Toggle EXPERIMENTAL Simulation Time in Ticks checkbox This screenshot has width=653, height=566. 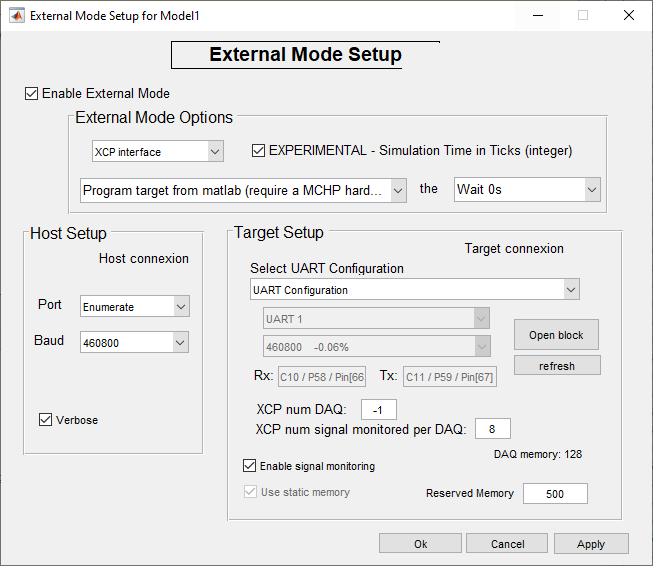(x=260, y=151)
